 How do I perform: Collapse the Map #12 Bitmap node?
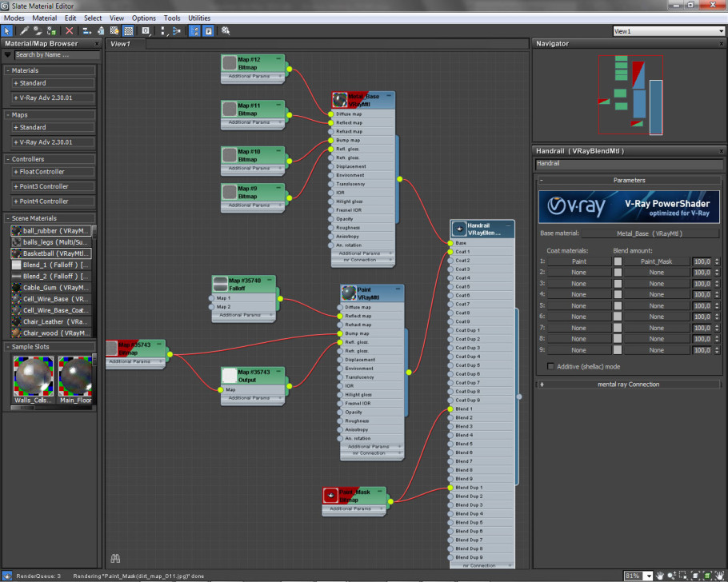[x=278, y=59]
